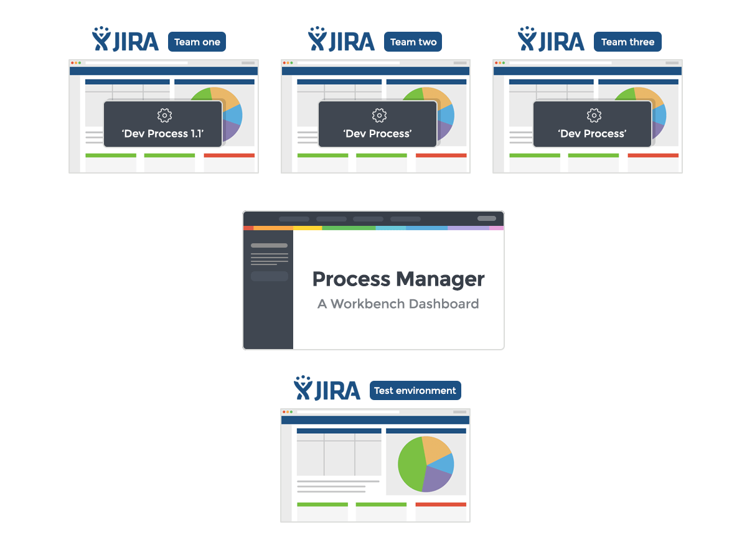This screenshot has height=560, width=747.
Task: Select the pie chart on Test environment dashboard
Action: (426, 464)
